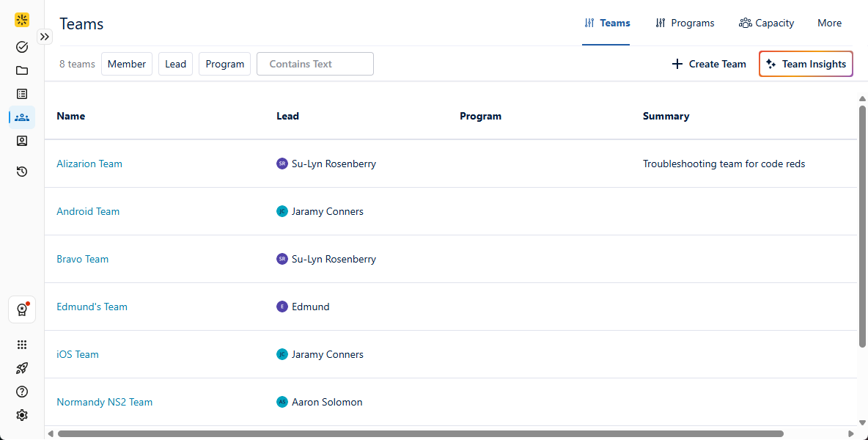Click the Contains Text filter field
The width and height of the screenshot is (868, 440).
coord(315,64)
